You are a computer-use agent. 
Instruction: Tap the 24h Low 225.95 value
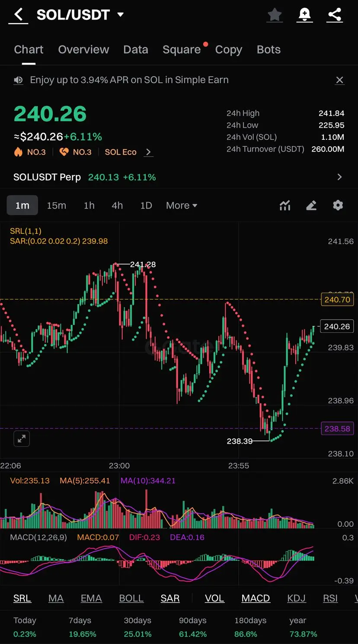tap(332, 125)
